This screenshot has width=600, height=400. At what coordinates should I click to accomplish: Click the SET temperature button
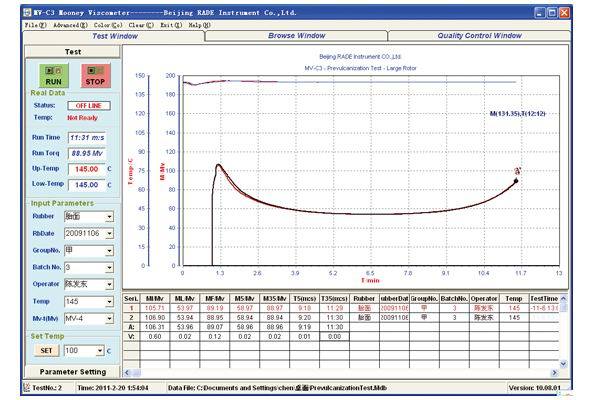tap(46, 351)
